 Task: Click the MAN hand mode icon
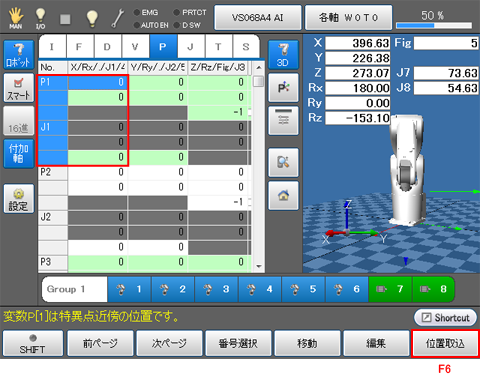point(16,18)
